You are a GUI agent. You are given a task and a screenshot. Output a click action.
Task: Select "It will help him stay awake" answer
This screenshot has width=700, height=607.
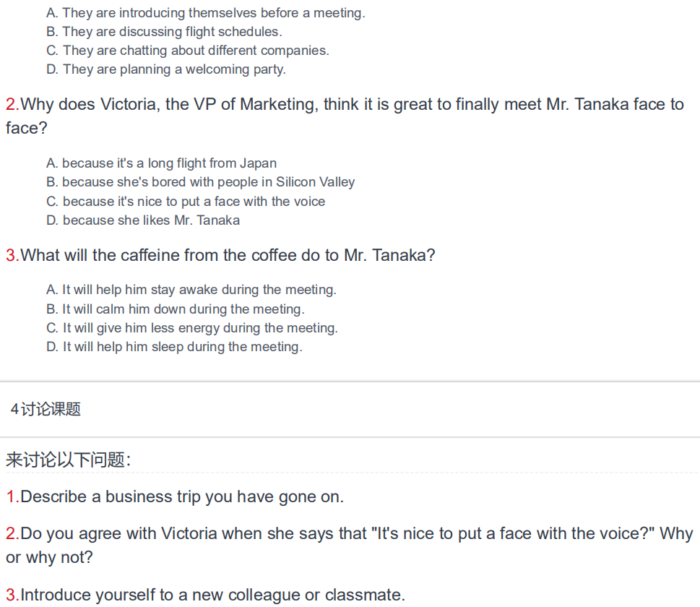[191, 290]
